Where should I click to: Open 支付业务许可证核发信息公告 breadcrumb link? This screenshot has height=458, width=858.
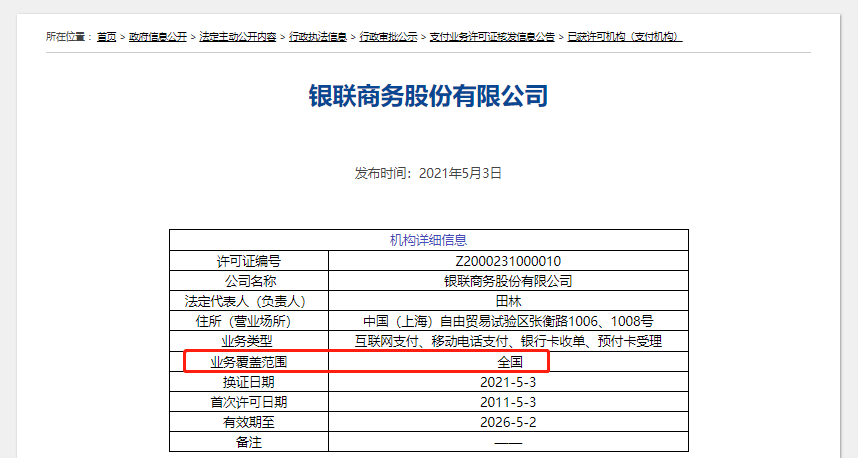tap(492, 37)
